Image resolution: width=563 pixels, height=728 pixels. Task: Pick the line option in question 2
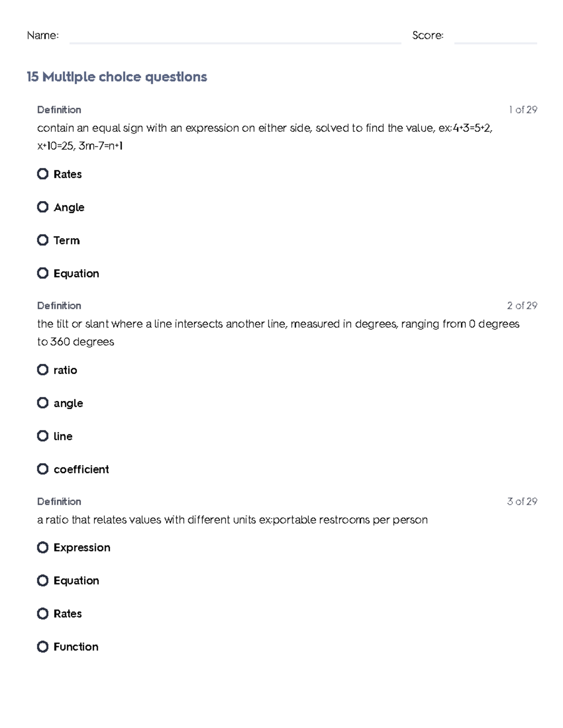pos(43,436)
